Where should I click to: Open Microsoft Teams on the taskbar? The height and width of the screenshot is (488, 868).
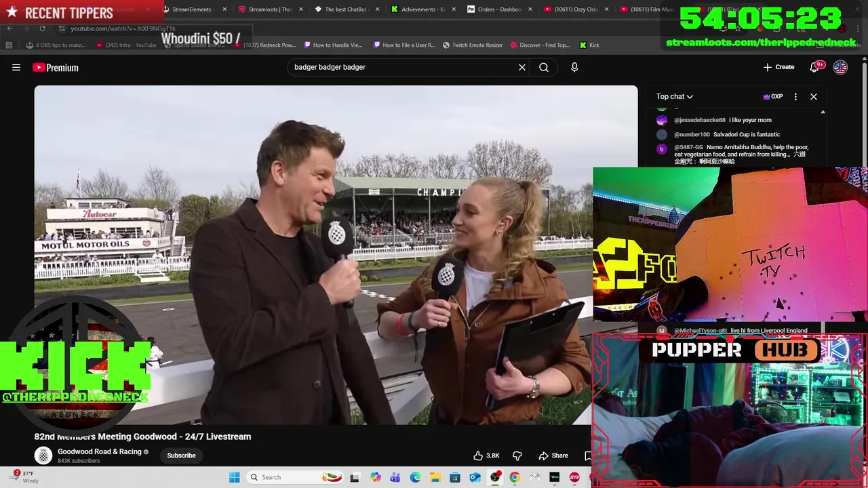pyautogui.click(x=395, y=477)
